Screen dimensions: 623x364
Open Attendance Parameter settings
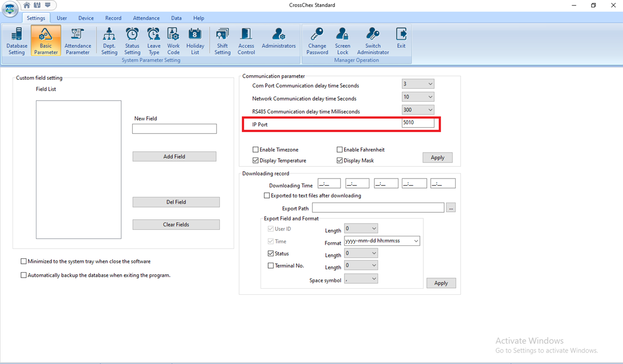77,40
